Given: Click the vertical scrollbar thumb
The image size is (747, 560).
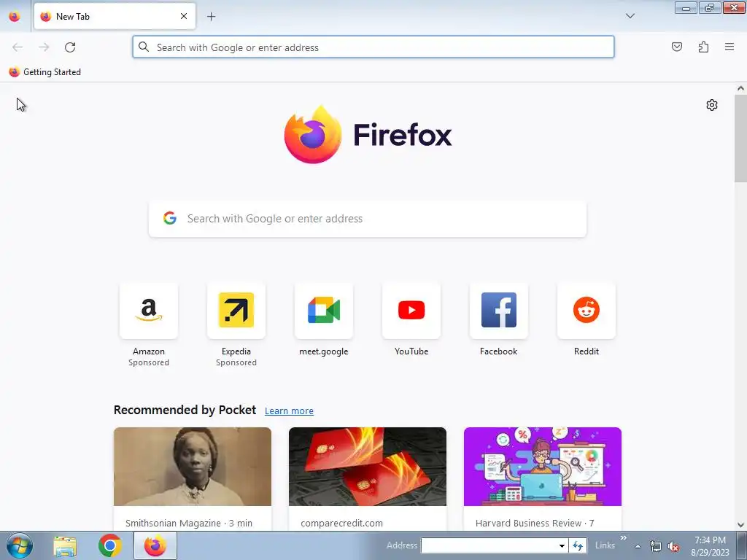Looking at the screenshot, I should point(740,138).
